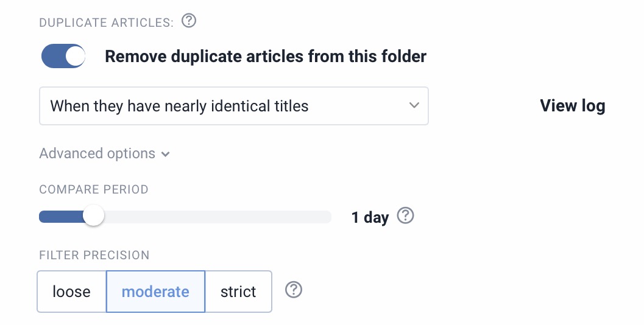Viewport: 644px width, 325px height.
Task: Click the Compare Period slider handle
Action: point(93,216)
